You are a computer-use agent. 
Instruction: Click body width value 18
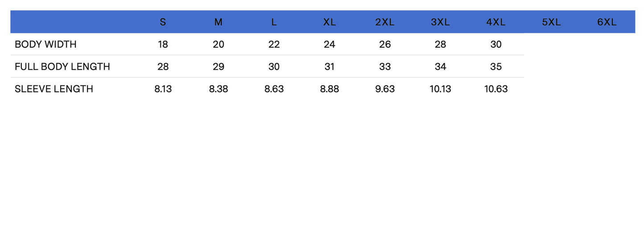[x=163, y=44]
